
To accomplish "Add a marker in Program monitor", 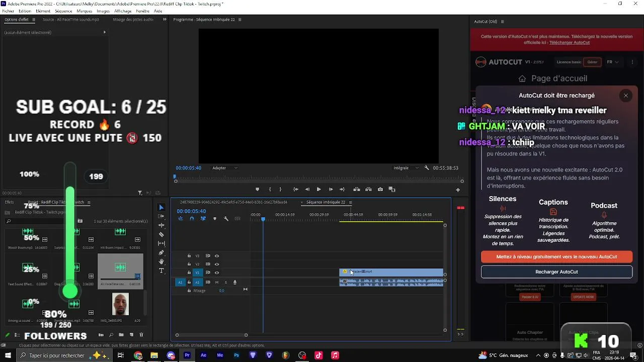I will [x=257, y=190].
